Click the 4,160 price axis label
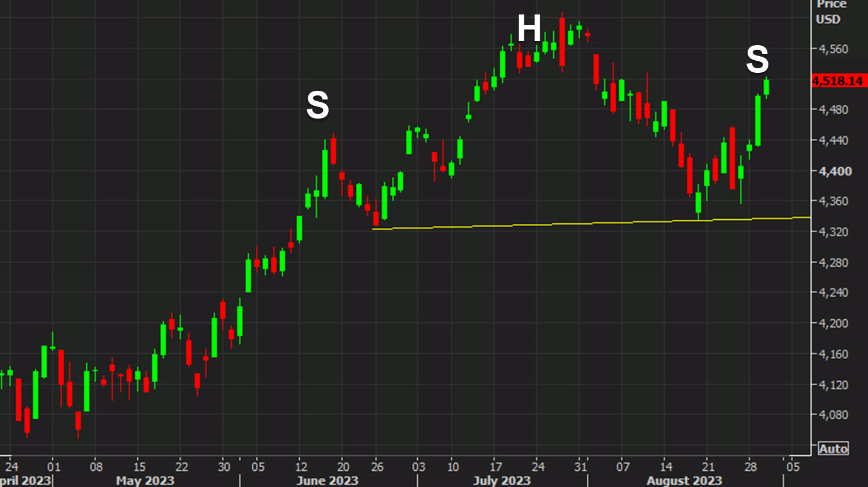The image size is (868, 487). coord(833,354)
